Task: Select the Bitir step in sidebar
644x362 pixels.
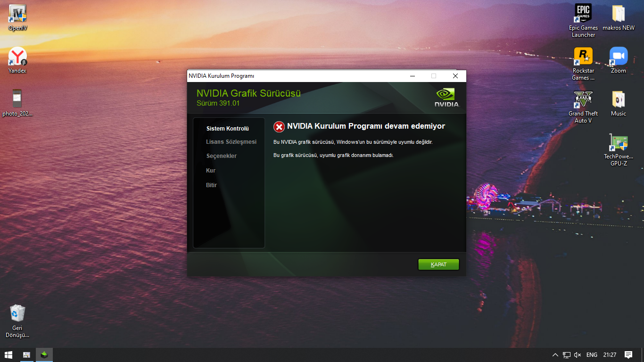Action: coord(212,185)
